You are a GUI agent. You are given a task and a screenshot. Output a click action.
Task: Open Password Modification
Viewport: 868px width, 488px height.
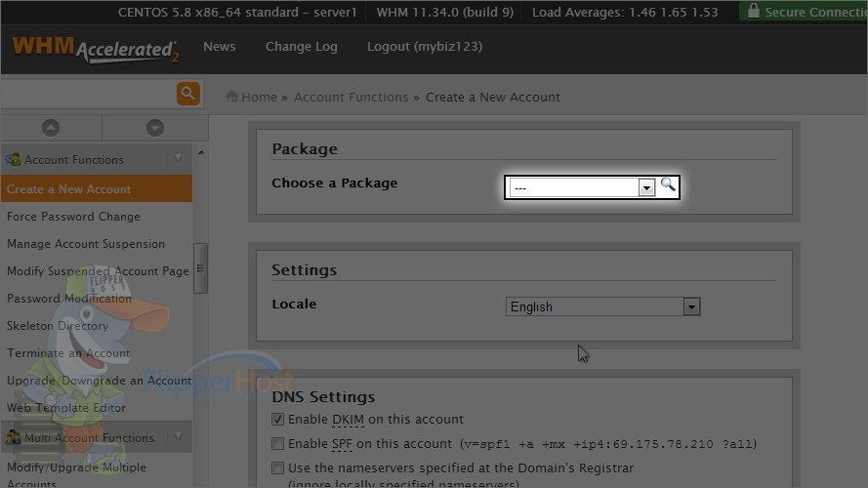(69, 299)
